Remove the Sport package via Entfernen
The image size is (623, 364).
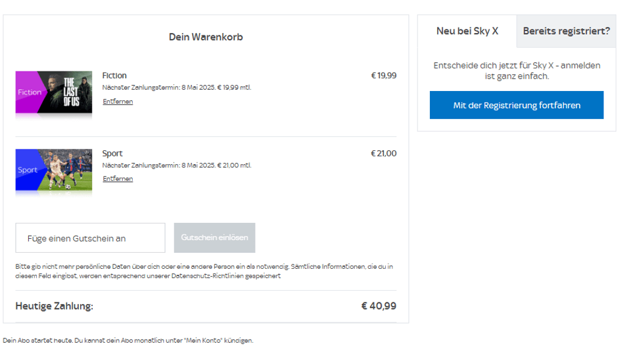click(117, 179)
